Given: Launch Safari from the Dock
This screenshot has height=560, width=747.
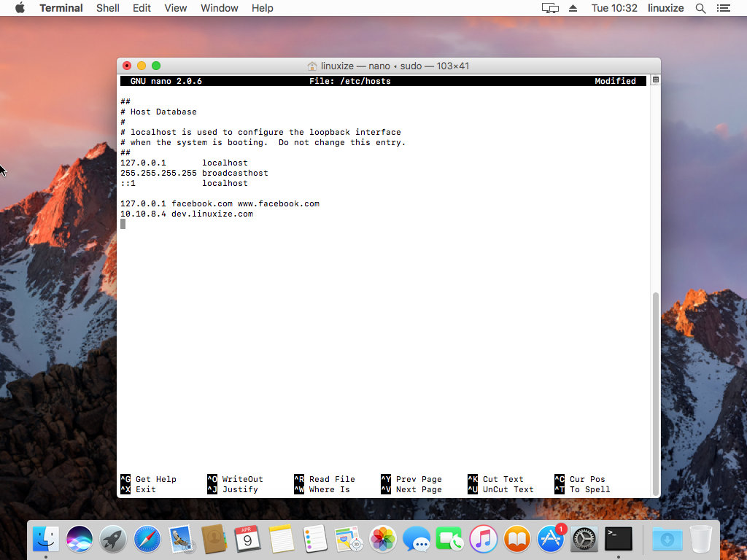Looking at the screenshot, I should (147, 540).
